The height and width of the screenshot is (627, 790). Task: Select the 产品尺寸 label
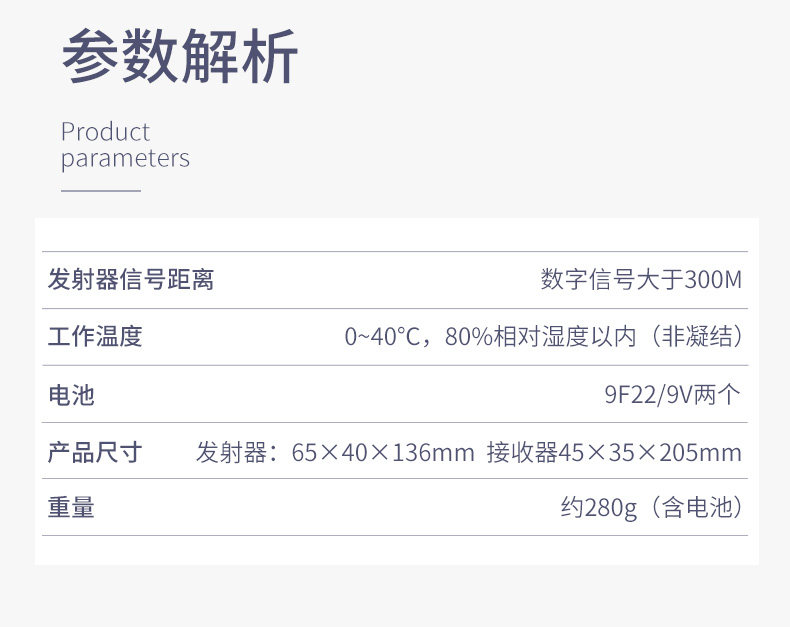point(95,452)
